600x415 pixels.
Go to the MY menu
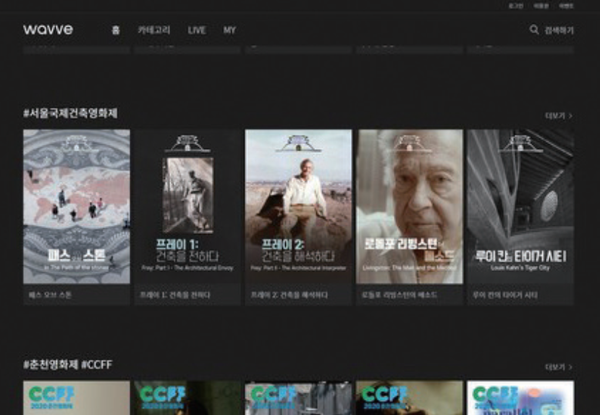point(230,30)
